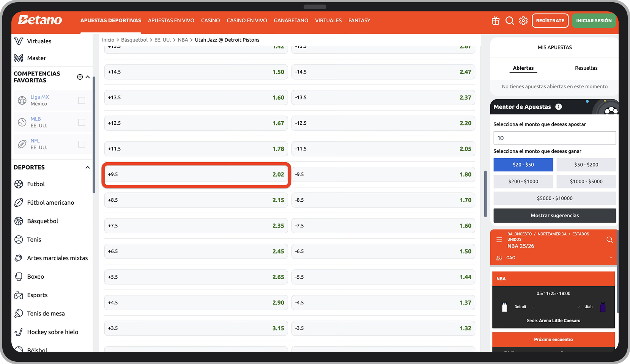Check the Liga MX favorite checkbox
Image resolution: width=630 pixels, height=364 pixels.
(x=82, y=100)
